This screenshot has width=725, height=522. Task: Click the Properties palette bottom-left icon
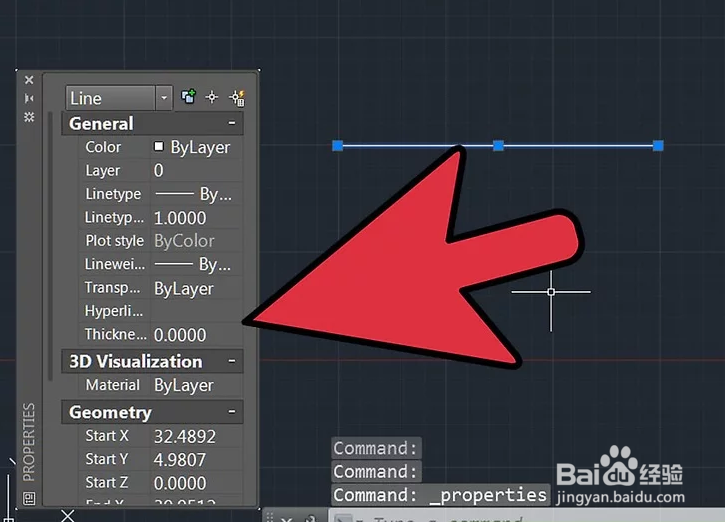pyautogui.click(x=29, y=498)
